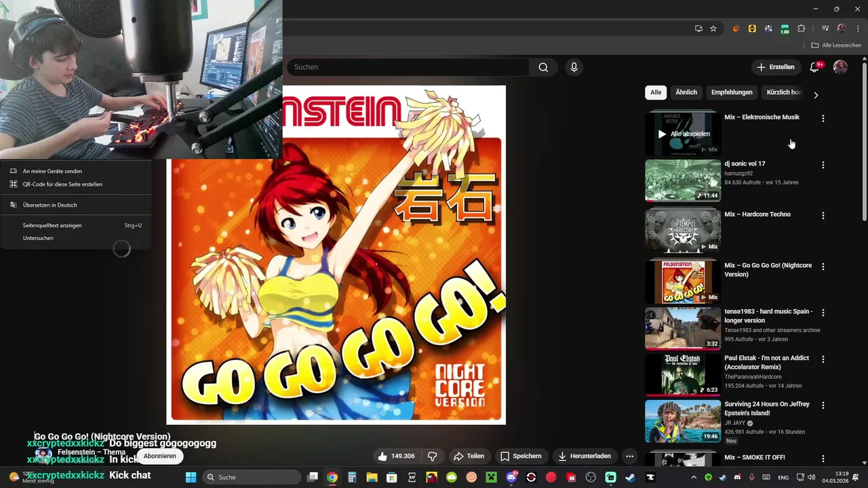The image size is (868, 488).
Task: Open Discord from the taskbar
Action: (x=511, y=477)
